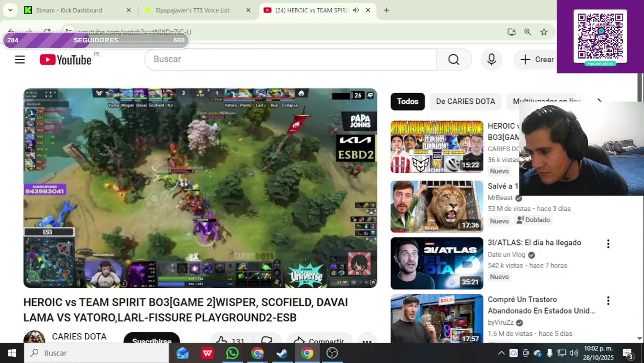Viewport: 644px width, 363px height.
Task: Select the De CARIES DOTA chip
Action: tap(465, 101)
